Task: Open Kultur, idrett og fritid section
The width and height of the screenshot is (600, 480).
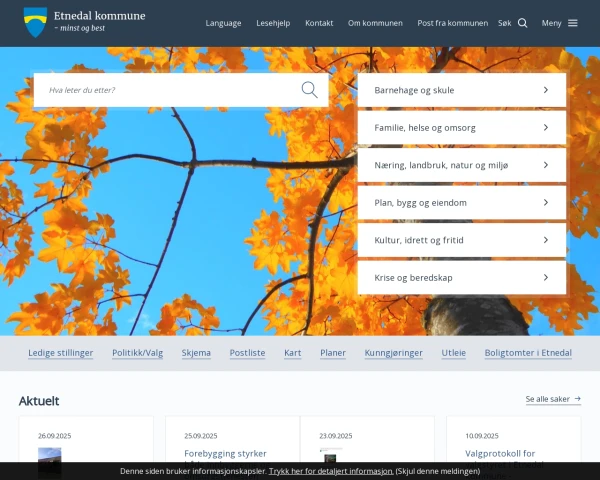Action: click(x=461, y=240)
